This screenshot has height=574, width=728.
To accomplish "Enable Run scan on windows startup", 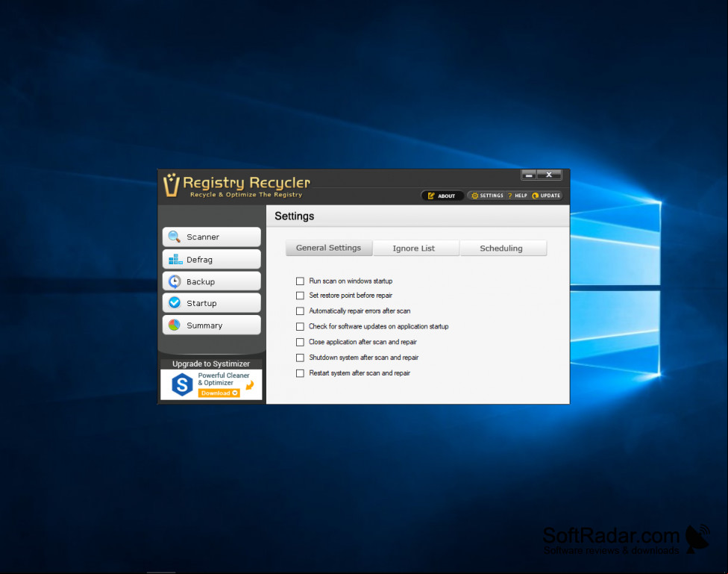I will pyautogui.click(x=300, y=281).
